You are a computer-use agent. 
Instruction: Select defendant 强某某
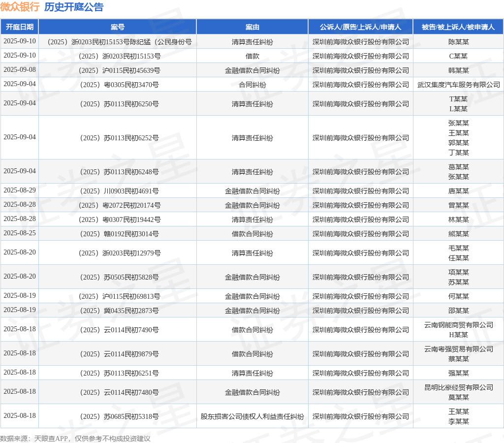pyautogui.click(x=459, y=373)
